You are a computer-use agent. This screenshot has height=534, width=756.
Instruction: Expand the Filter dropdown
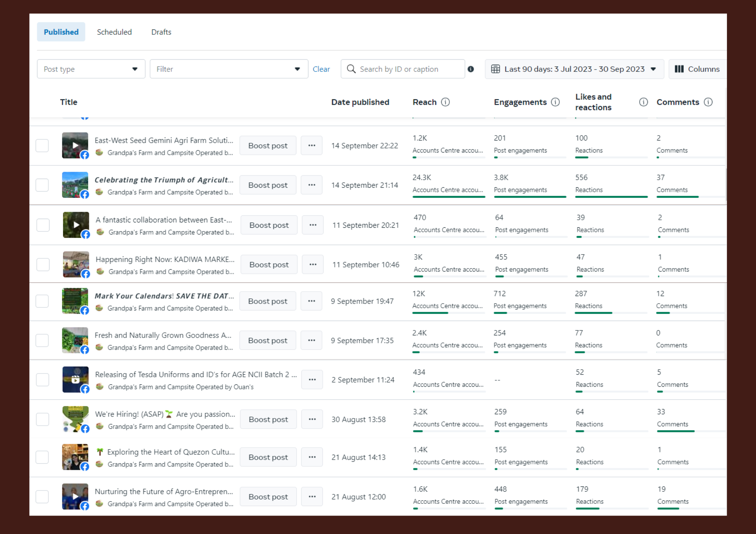(229, 69)
